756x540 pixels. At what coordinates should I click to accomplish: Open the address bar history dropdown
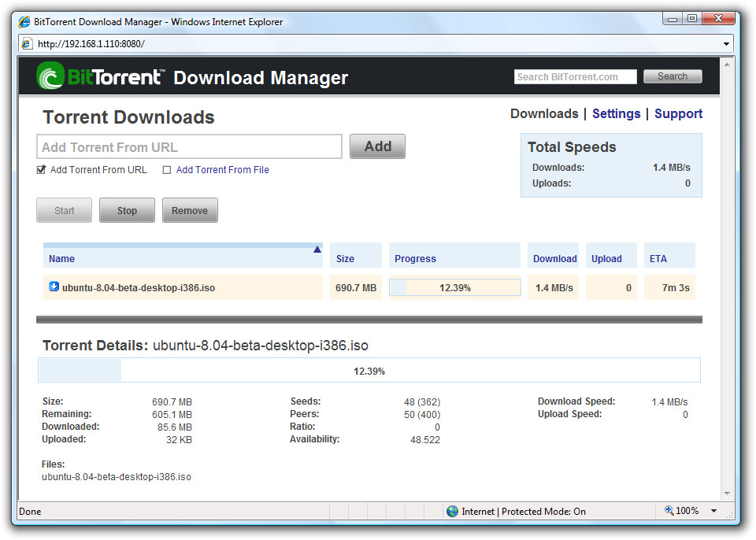(726, 44)
